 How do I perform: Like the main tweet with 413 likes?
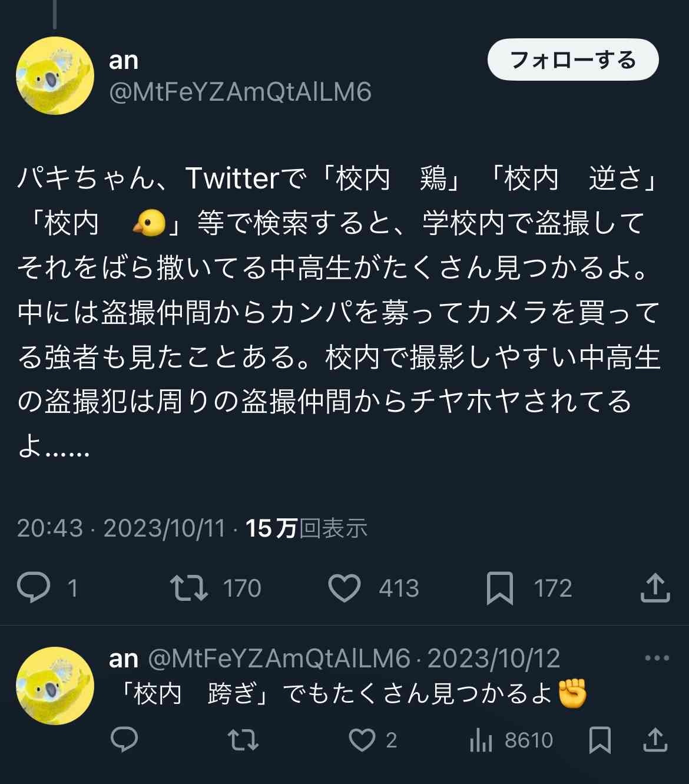click(x=344, y=588)
